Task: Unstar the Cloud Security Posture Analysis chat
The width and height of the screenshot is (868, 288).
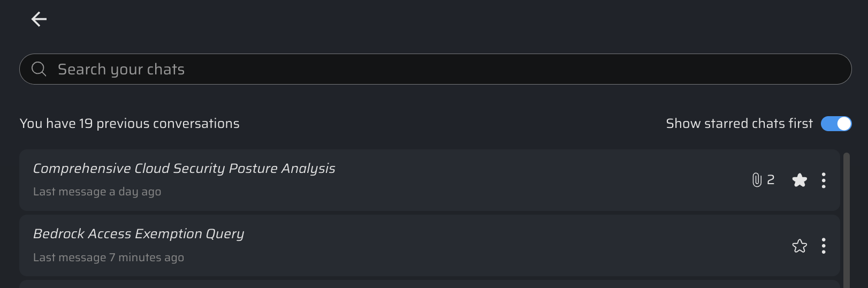Action: pyautogui.click(x=800, y=180)
